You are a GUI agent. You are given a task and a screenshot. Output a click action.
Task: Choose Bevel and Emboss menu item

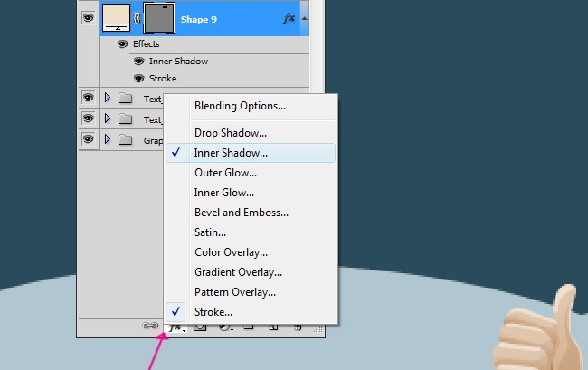pos(251,213)
